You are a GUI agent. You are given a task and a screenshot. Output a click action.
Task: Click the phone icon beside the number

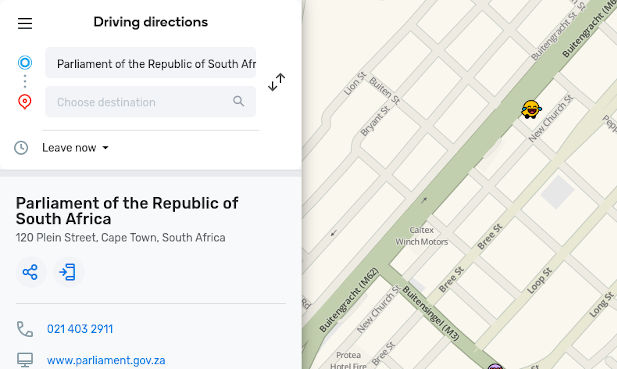pyautogui.click(x=25, y=329)
